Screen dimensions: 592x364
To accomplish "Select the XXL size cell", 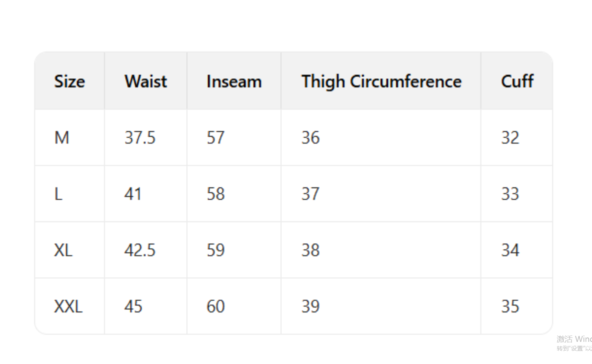I will pyautogui.click(x=68, y=306).
